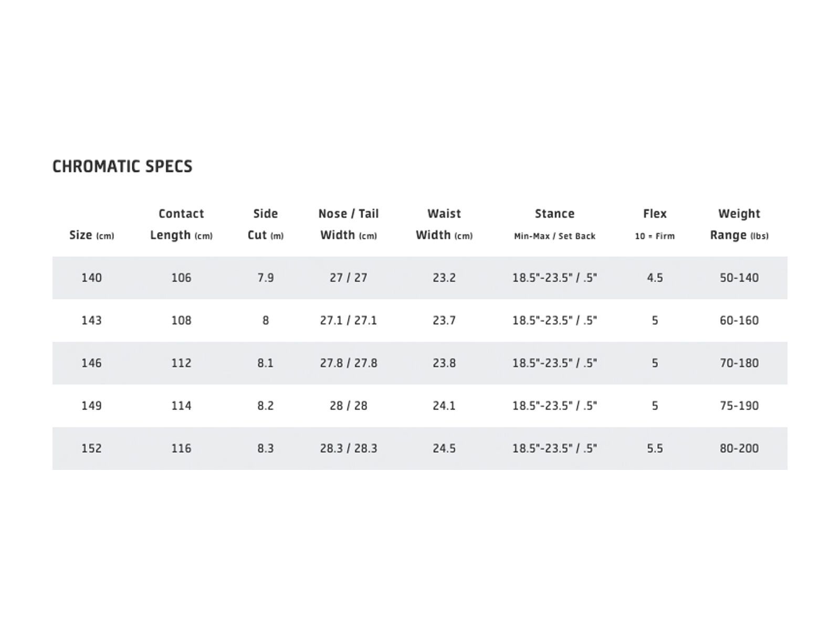The image size is (840, 630).
Task: Click the 24.1 waist width value
Action: pyautogui.click(x=444, y=406)
